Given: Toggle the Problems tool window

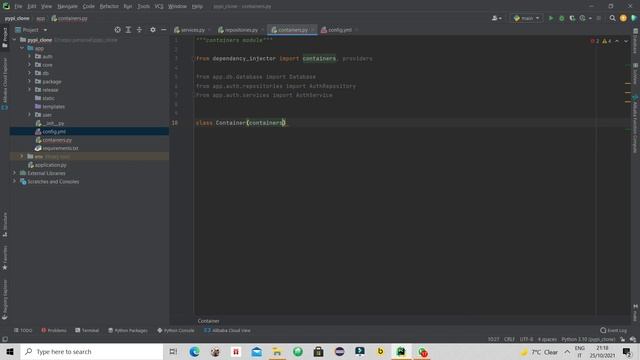Looking at the screenshot, I should pyautogui.click(x=53, y=330).
